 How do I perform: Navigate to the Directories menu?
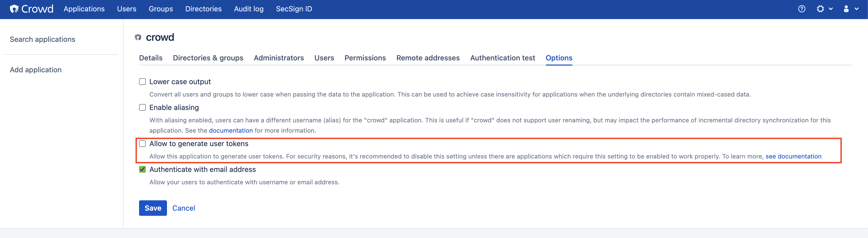[x=203, y=9]
